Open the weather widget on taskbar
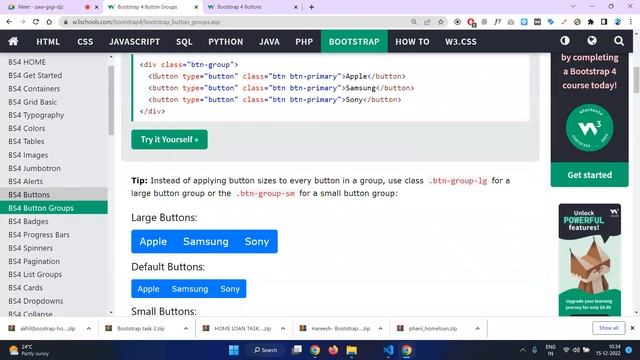640x360 pixels. [29, 350]
